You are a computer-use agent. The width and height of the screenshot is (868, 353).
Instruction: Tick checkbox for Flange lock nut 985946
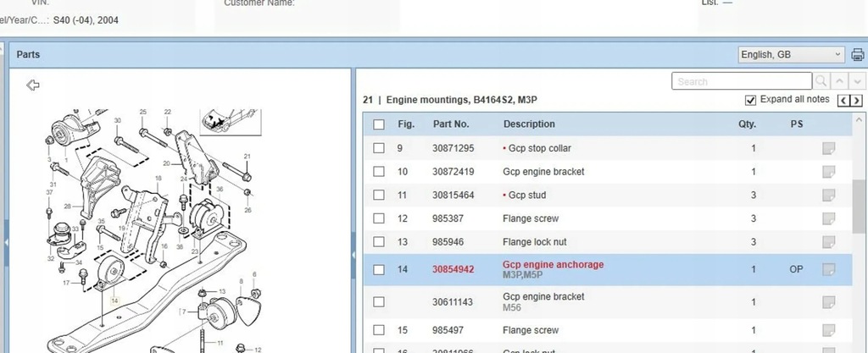point(379,242)
